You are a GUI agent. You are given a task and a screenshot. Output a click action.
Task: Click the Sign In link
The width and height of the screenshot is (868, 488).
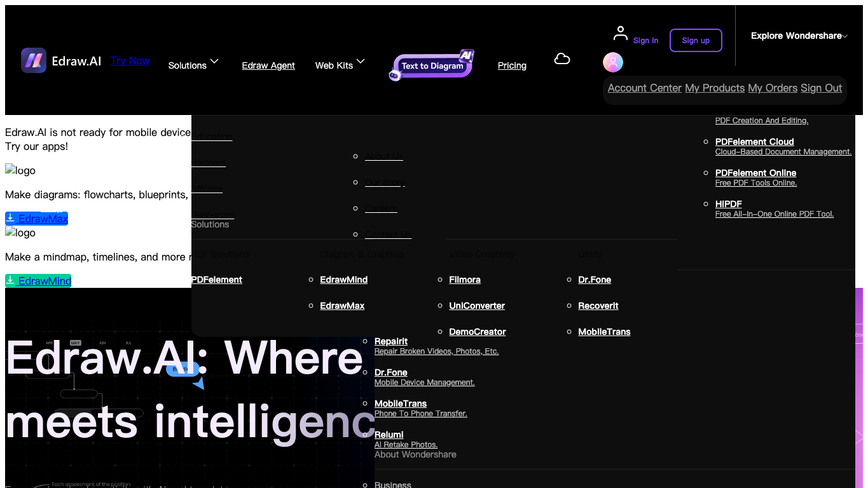pos(645,41)
